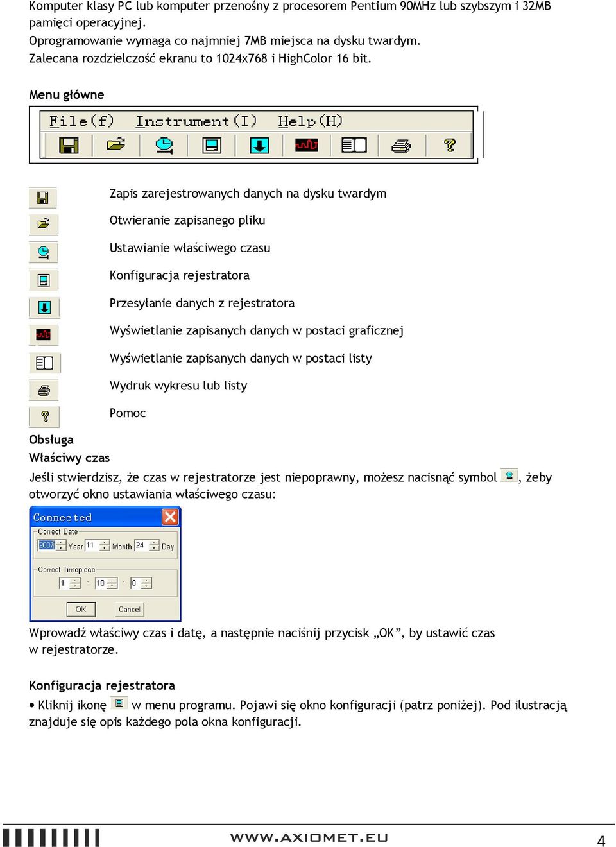The height and width of the screenshot is (847, 616).
Task: Click the hour field showing 1
Action: click(x=64, y=583)
